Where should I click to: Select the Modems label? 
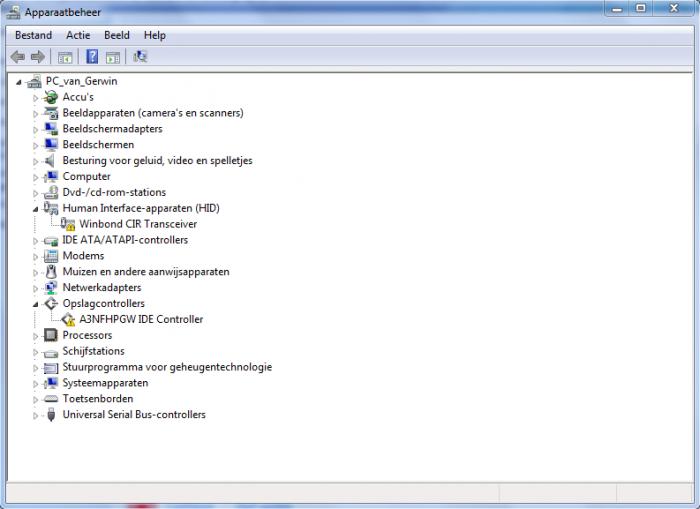coord(83,256)
